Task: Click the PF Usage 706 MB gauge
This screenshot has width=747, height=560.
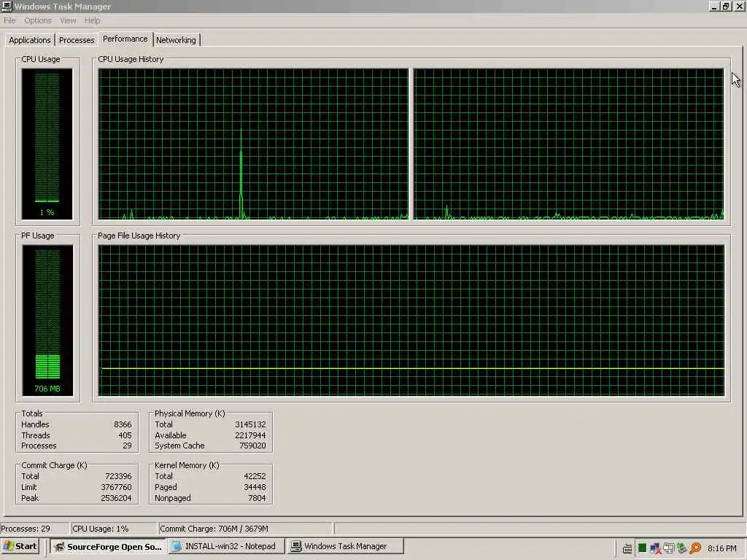Action: coord(47,320)
